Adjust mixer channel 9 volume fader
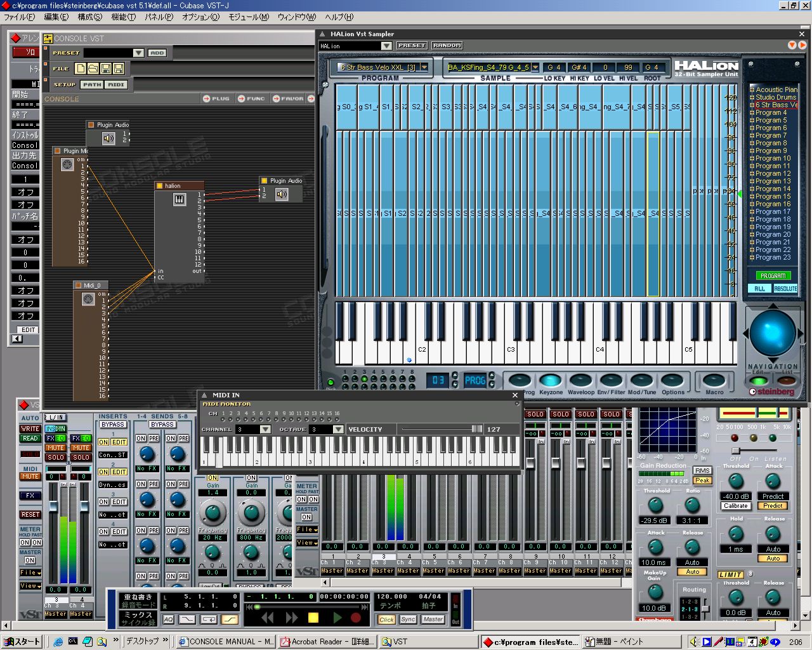The width and height of the screenshot is (812, 650). pos(530,463)
